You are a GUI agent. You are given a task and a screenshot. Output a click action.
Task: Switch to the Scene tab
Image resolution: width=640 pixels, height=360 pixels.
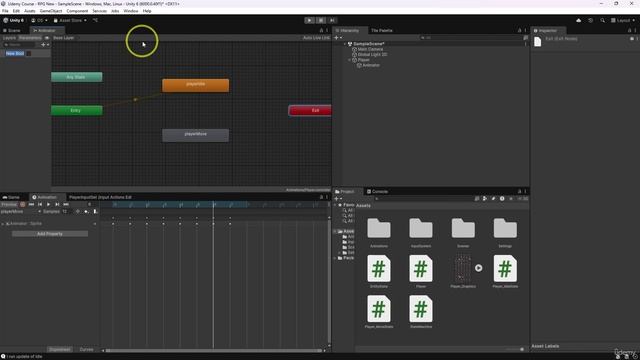click(12, 31)
